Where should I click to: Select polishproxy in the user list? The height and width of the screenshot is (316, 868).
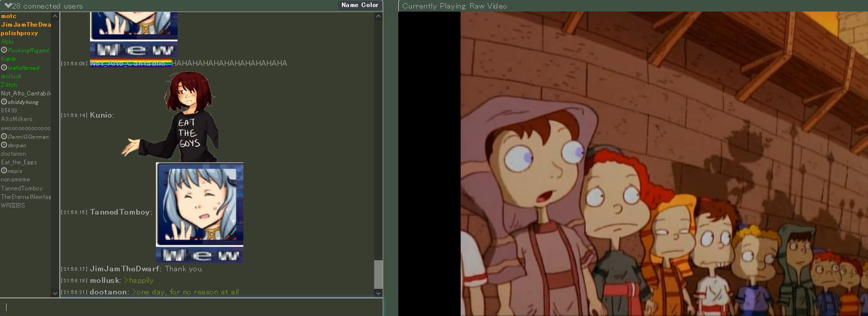click(x=19, y=33)
